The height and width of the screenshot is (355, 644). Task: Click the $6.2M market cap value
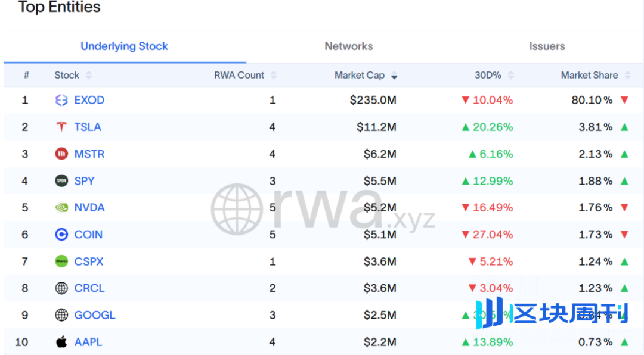click(x=380, y=154)
